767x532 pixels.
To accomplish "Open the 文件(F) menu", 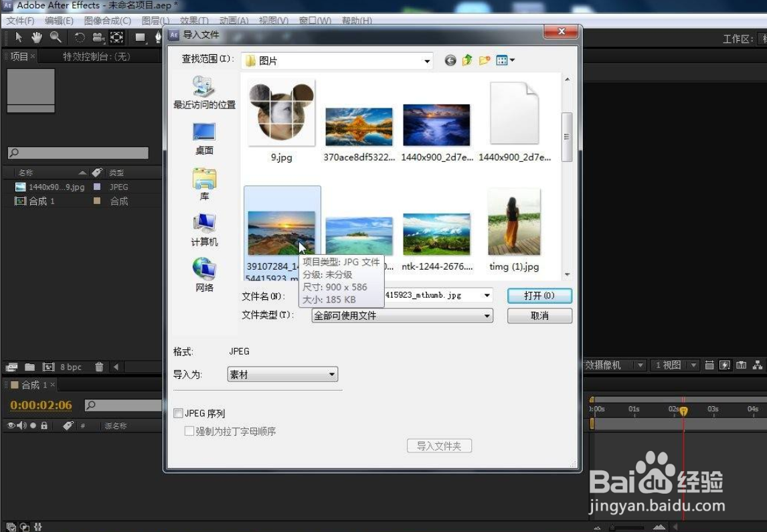I will pos(21,21).
